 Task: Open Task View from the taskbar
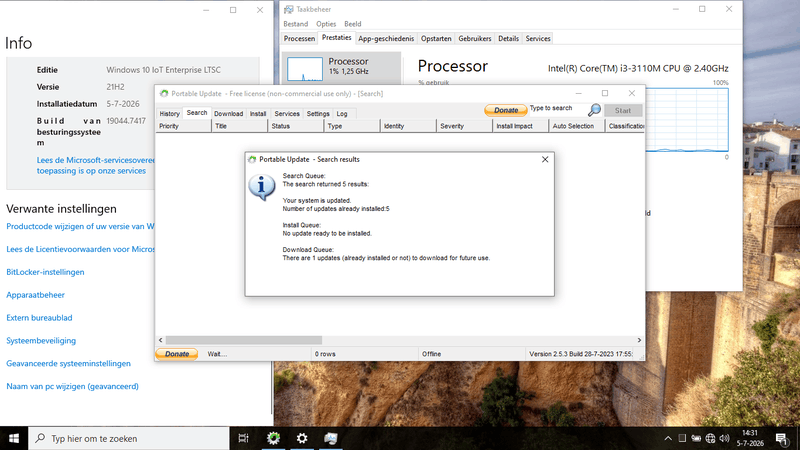pyautogui.click(x=243, y=438)
